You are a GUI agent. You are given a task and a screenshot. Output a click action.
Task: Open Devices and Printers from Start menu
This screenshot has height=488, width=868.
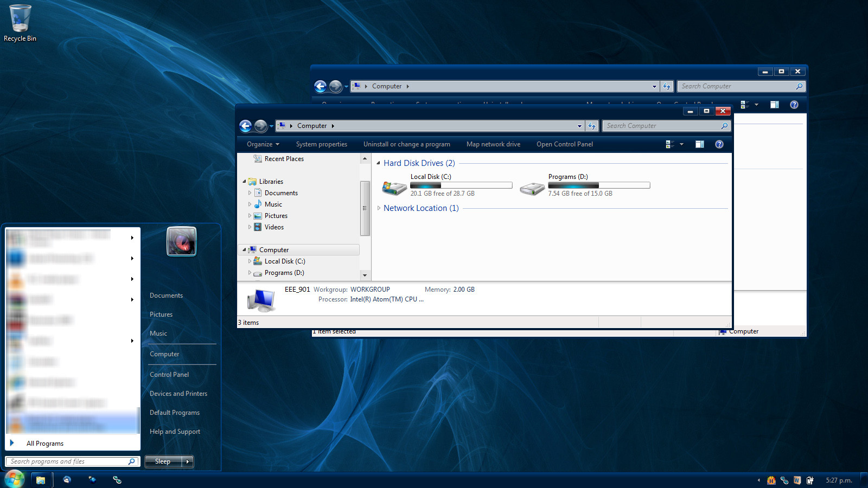[178, 394]
